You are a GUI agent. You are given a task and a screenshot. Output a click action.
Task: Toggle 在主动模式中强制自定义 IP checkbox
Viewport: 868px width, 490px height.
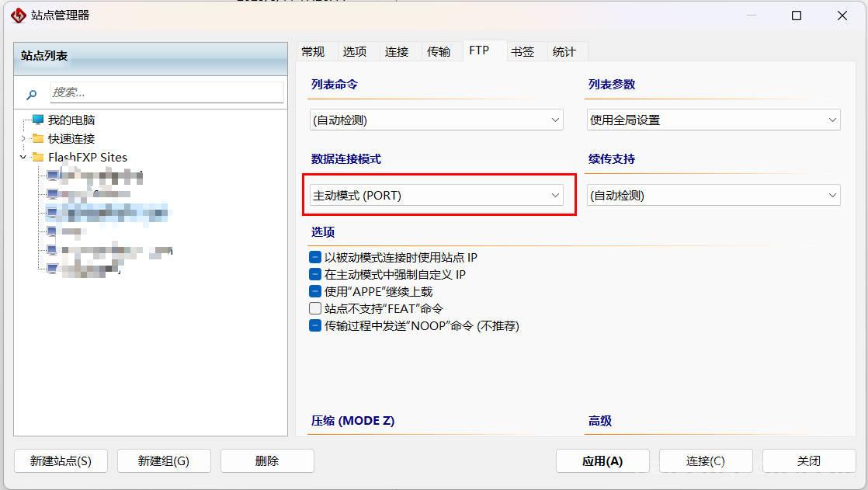315,274
